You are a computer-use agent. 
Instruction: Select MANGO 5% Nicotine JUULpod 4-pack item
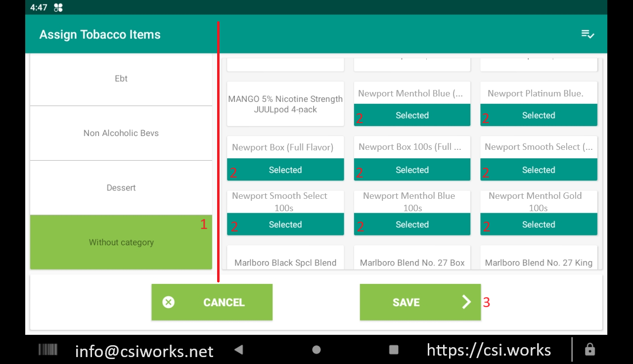coord(285,104)
